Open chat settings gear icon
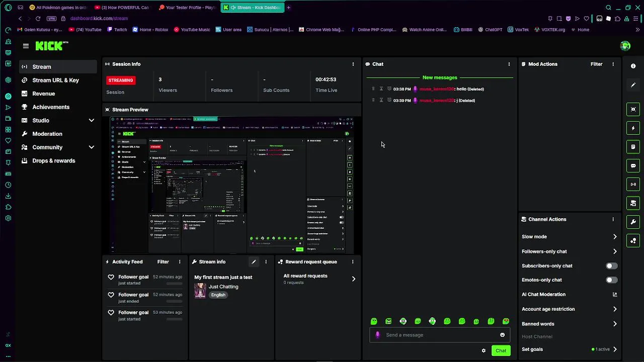The width and height of the screenshot is (644, 362). tap(484, 351)
